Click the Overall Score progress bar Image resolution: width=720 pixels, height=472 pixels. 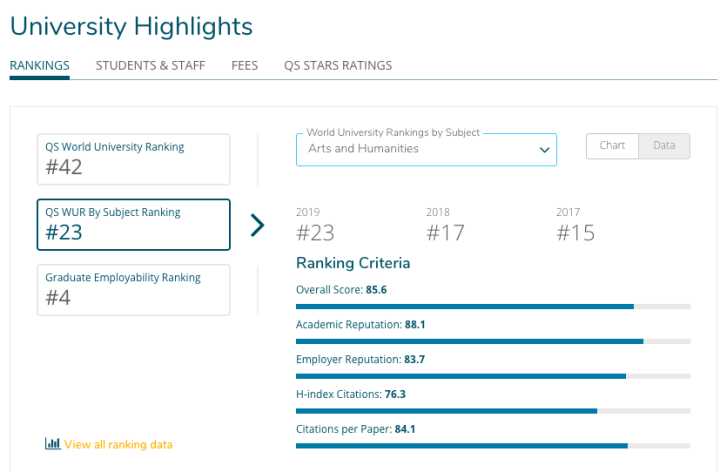[493, 307]
